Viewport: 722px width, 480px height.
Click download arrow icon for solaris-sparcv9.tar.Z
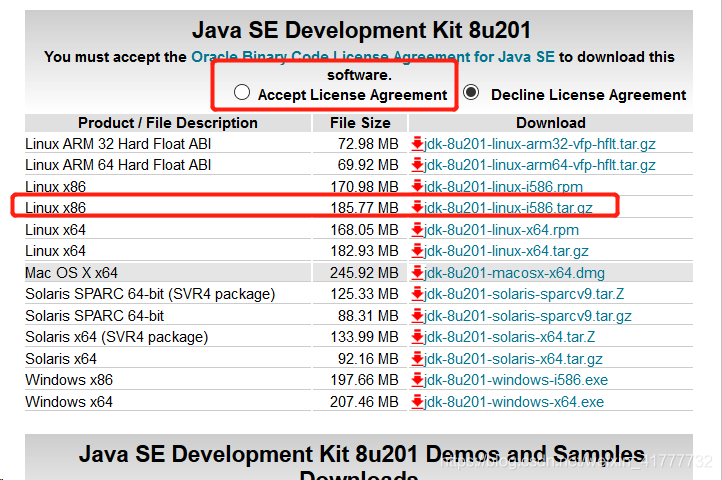[417, 294]
